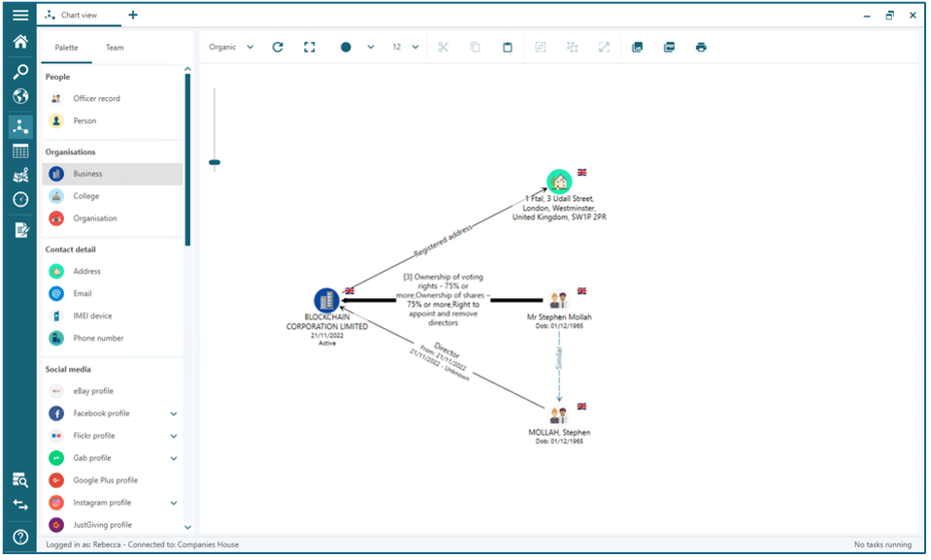
Task: Click the 'Similar' dashed link label
Action: click(559, 359)
